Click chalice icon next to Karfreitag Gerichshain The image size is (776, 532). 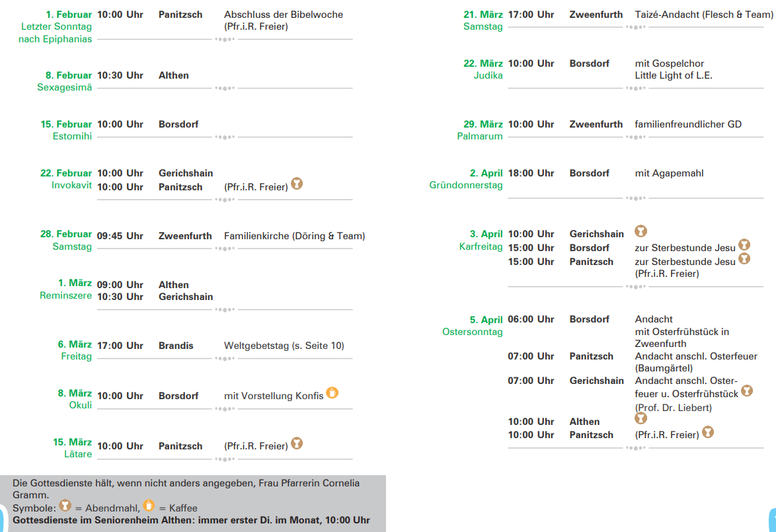(640, 231)
